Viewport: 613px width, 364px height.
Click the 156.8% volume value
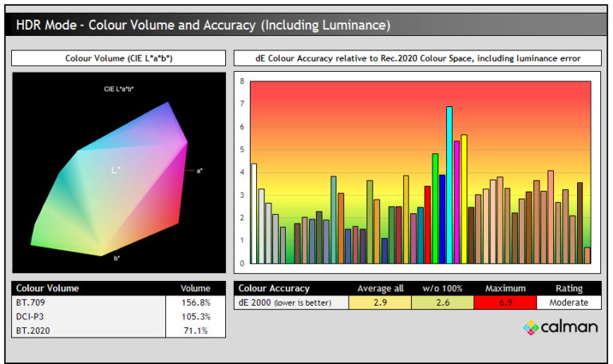(196, 303)
